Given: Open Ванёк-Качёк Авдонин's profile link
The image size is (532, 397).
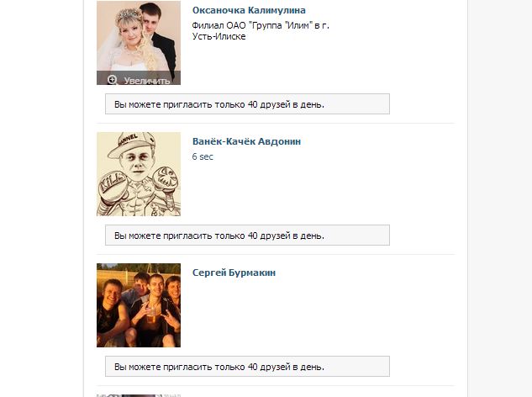Looking at the screenshot, I should [246, 141].
